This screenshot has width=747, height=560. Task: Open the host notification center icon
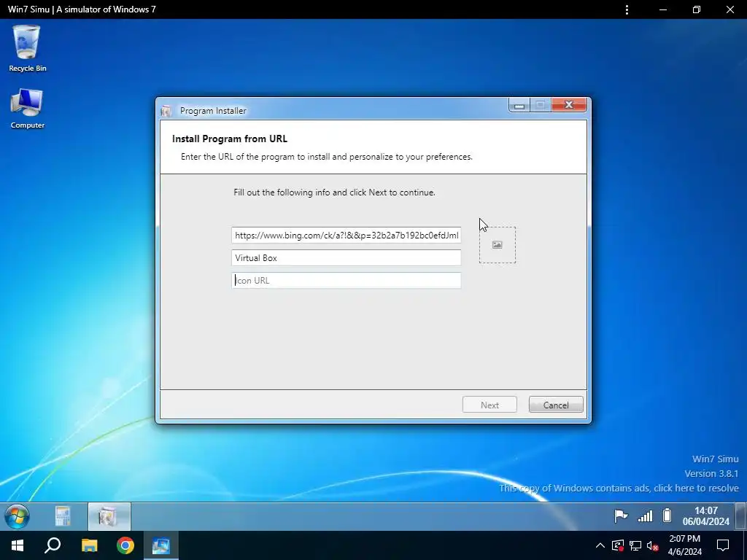pos(723,545)
